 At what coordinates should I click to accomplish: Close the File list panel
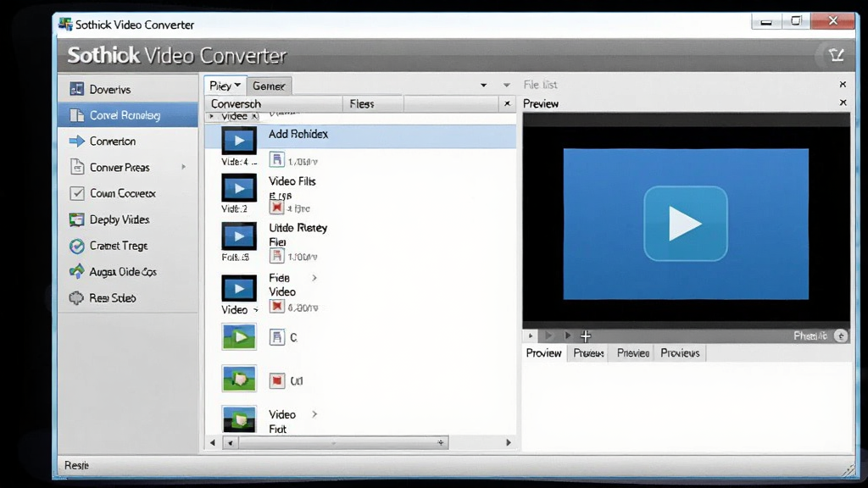pyautogui.click(x=843, y=85)
